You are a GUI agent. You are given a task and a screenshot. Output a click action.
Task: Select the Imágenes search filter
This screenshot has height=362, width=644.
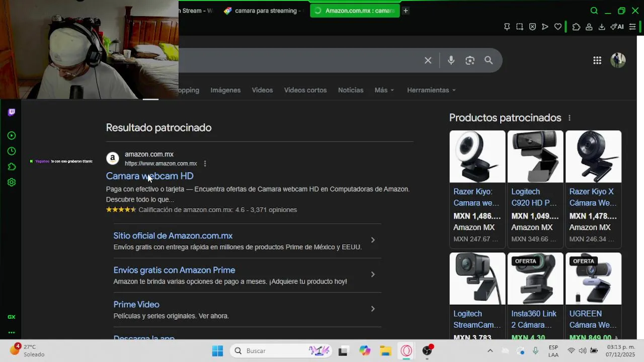click(225, 90)
